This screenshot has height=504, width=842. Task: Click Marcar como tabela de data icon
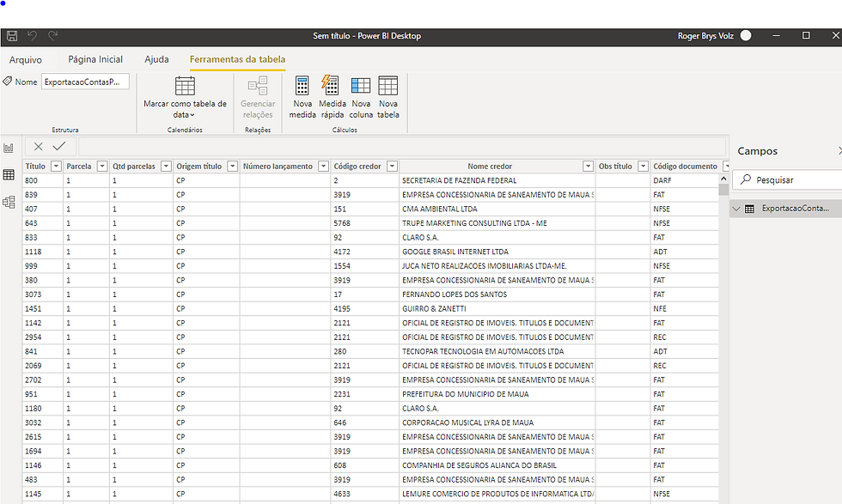pos(185,85)
